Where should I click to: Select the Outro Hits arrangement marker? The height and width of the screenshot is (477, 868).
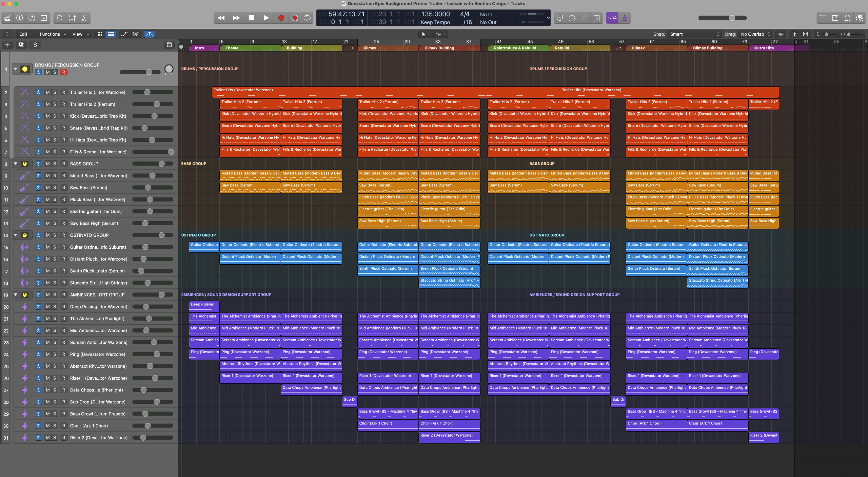tap(764, 48)
